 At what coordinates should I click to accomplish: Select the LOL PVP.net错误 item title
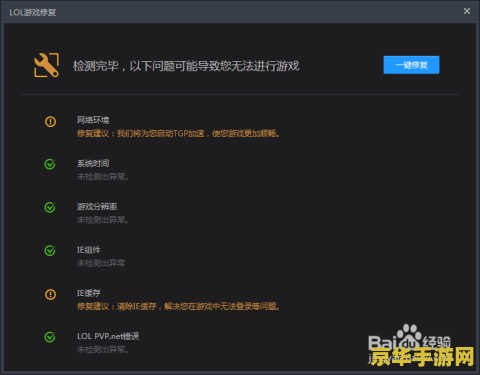click(x=108, y=336)
